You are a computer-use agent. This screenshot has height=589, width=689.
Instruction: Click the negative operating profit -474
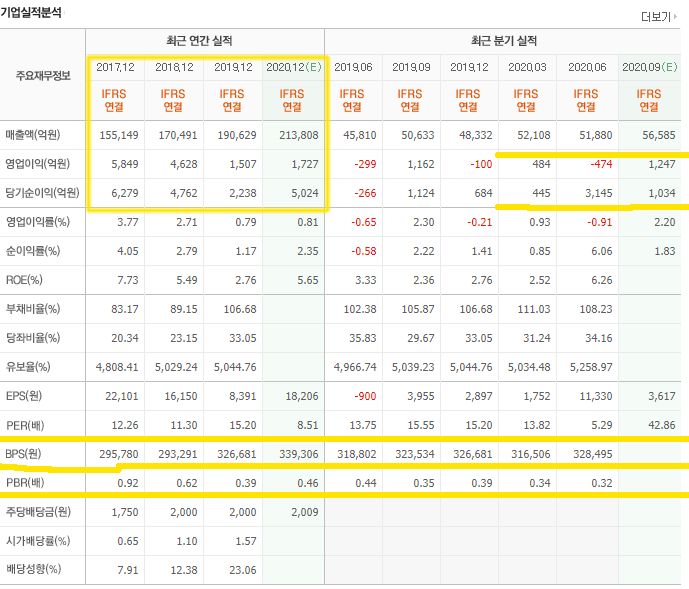(601, 164)
